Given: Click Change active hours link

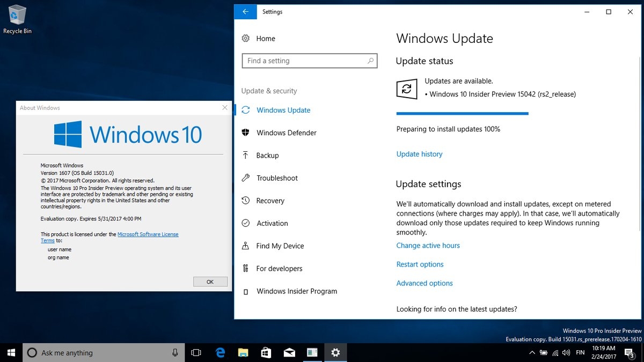Looking at the screenshot, I should pyautogui.click(x=428, y=246).
